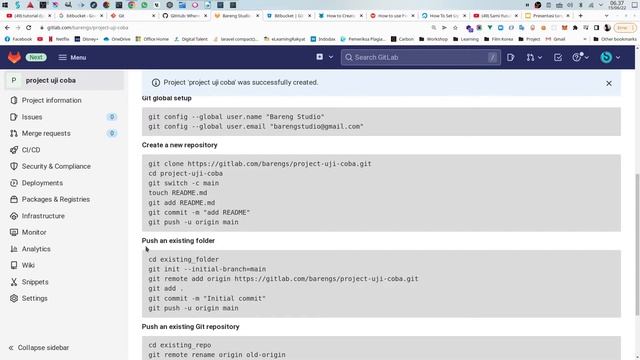Expand the merge requests navbar dropdown arrow
Viewport: 640px width, 360px height.
[540, 58]
